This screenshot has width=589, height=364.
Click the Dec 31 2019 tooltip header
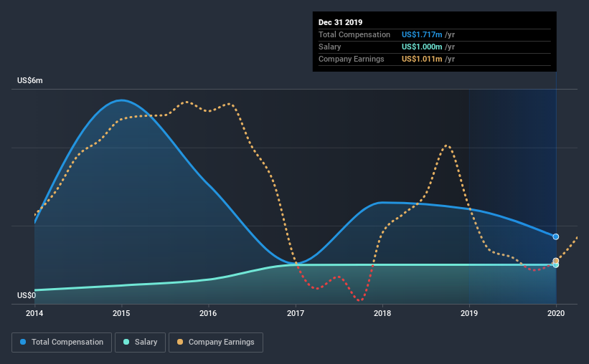340,22
